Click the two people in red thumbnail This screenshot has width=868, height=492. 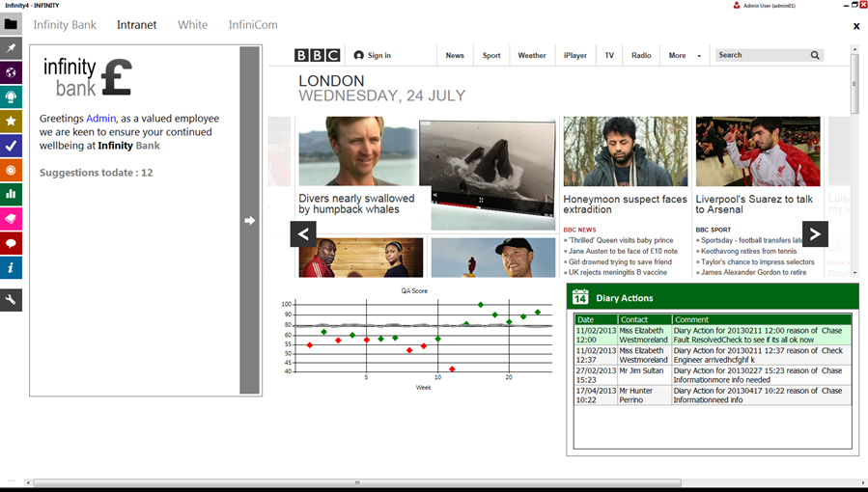coord(361,258)
